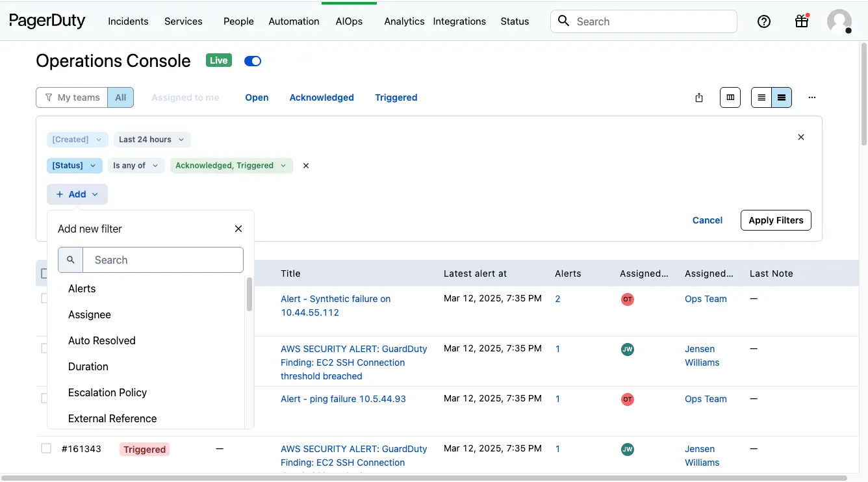The image size is (868, 482).
Task: Click the JW avatar in incident #161343 row
Action: click(x=628, y=450)
